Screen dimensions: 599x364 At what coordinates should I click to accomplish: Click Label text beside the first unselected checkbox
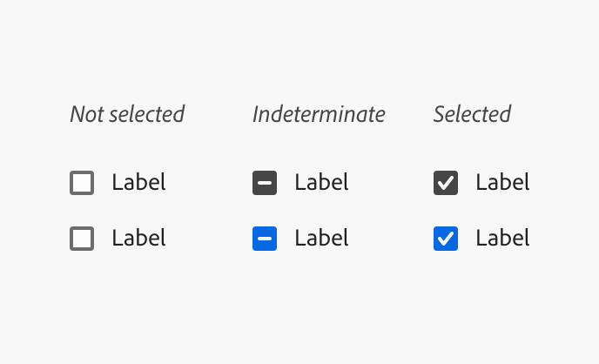pyautogui.click(x=138, y=183)
